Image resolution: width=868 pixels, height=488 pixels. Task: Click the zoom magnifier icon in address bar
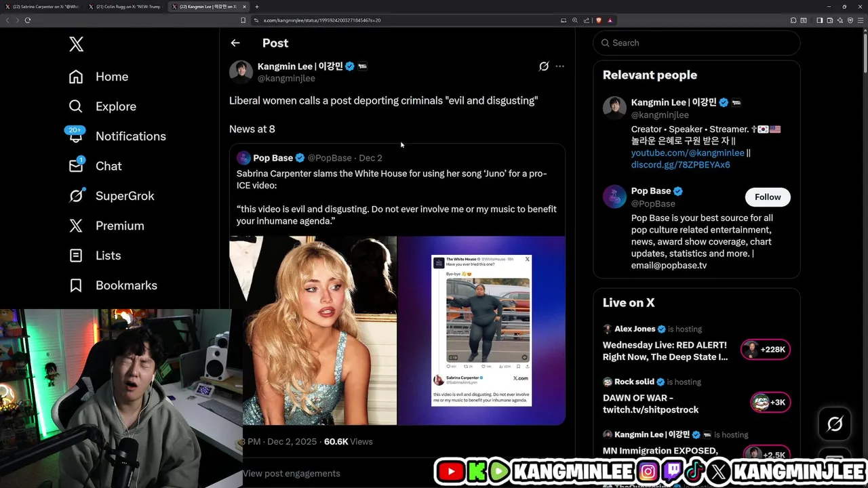pyautogui.click(x=575, y=20)
